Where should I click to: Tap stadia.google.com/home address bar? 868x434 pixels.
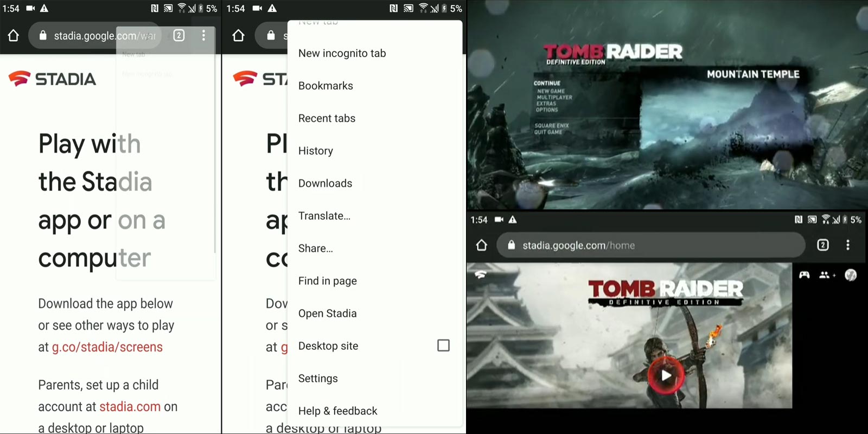click(650, 245)
